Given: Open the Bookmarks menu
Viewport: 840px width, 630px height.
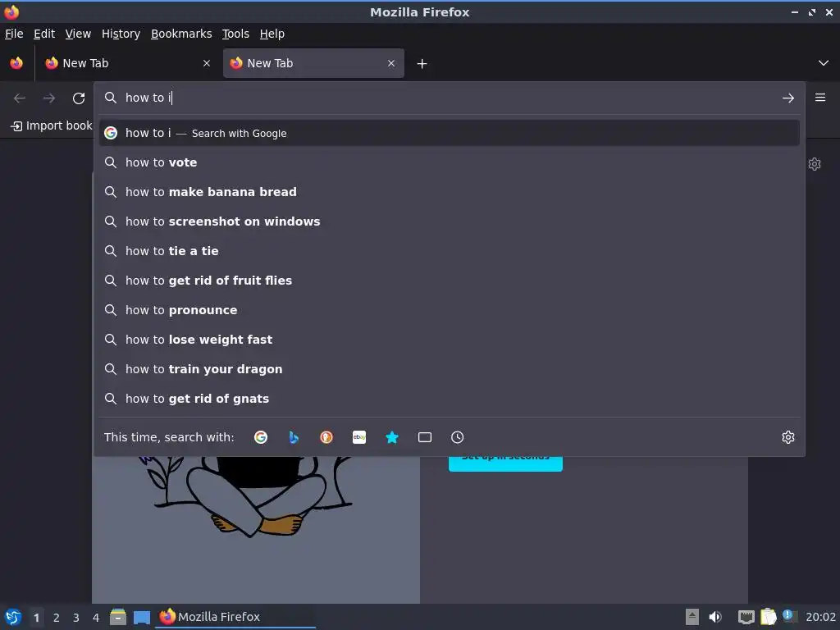Looking at the screenshot, I should coord(181,34).
